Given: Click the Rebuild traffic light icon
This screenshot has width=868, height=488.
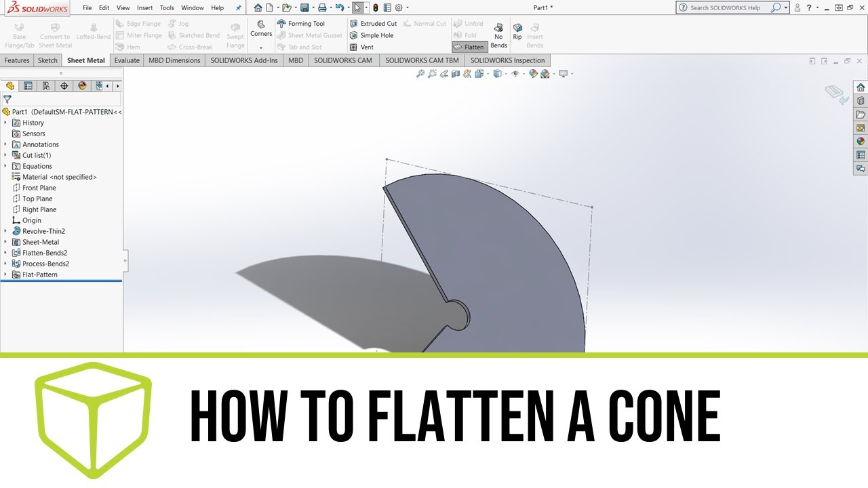Looking at the screenshot, I should tap(376, 8).
